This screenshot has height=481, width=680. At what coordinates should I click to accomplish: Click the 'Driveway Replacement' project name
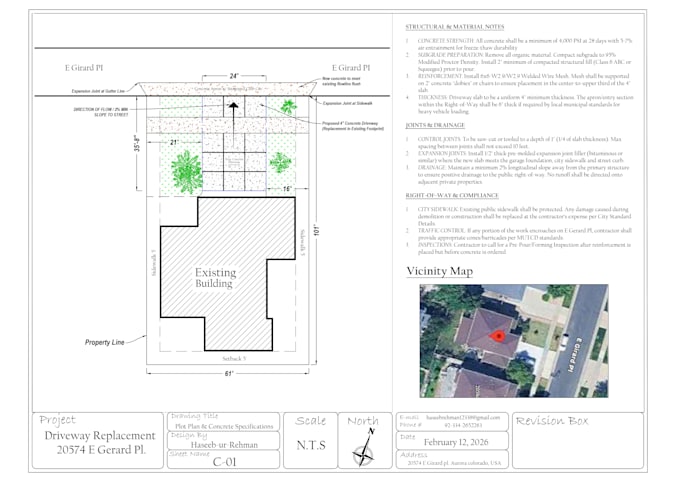(x=100, y=435)
